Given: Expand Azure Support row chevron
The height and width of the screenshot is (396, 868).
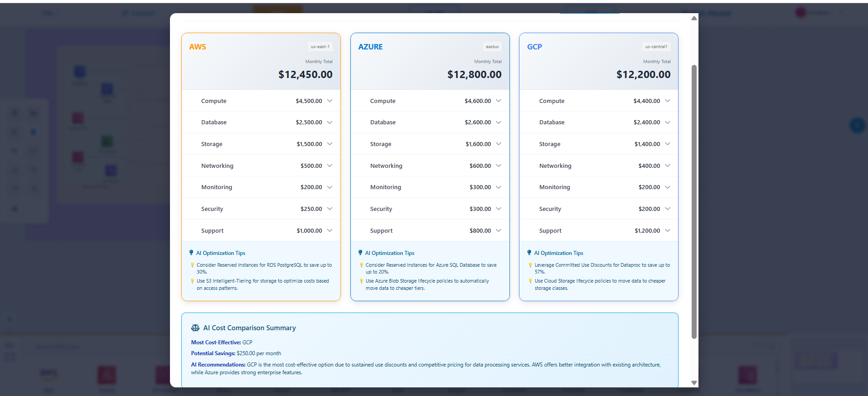Looking at the screenshot, I should (x=499, y=230).
